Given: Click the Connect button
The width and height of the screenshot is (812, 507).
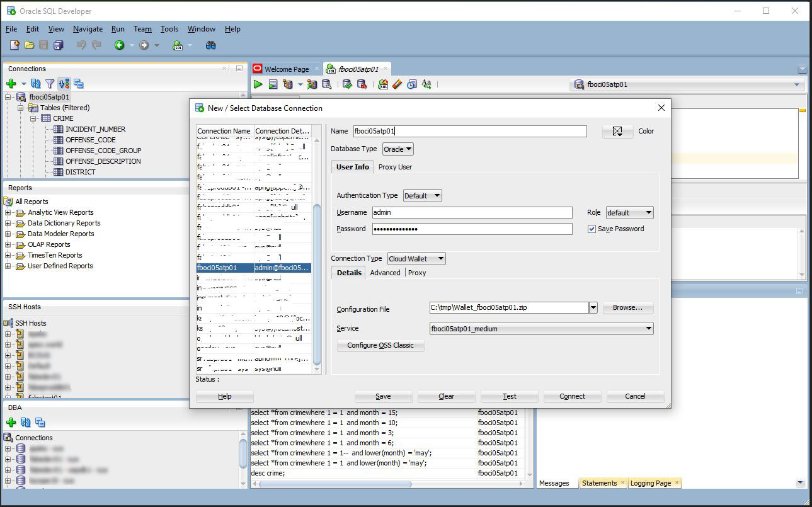Looking at the screenshot, I should click(x=572, y=396).
